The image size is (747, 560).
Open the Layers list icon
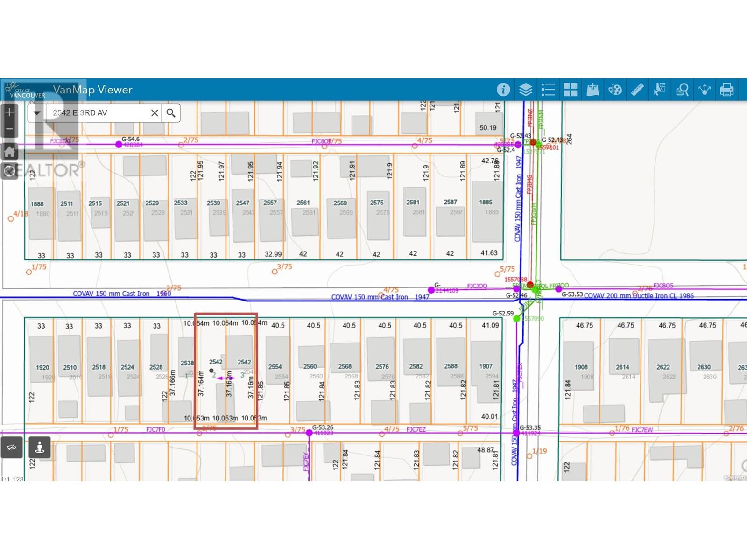click(x=526, y=90)
